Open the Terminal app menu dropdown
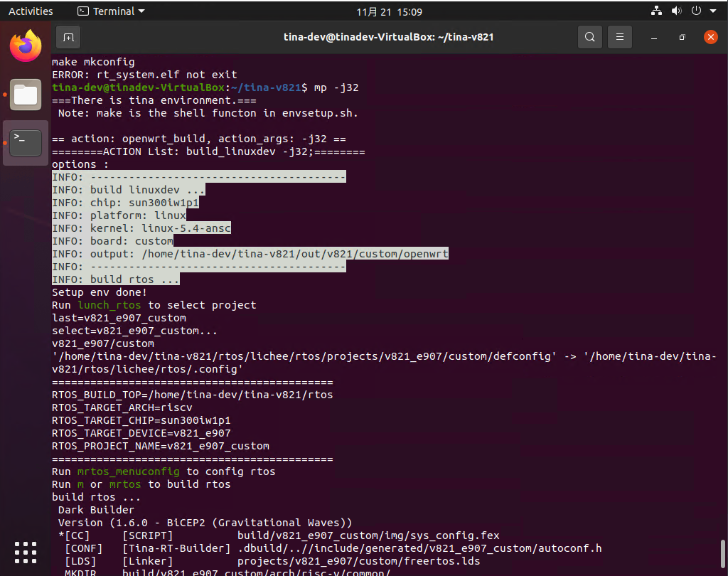 click(110, 11)
